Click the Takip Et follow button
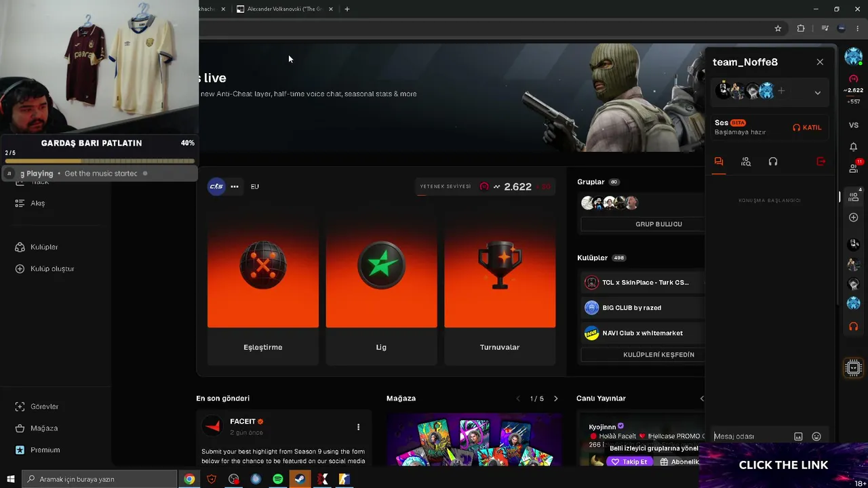The height and width of the screenshot is (488, 868). 630,462
